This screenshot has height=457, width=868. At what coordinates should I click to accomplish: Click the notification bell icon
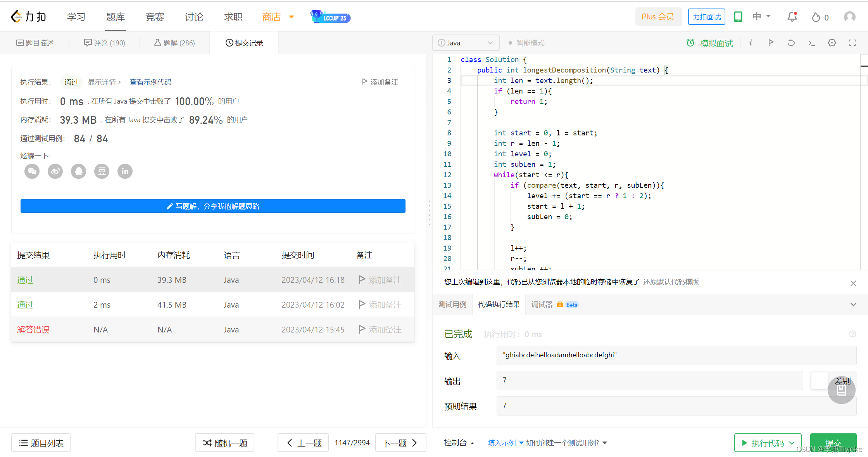coord(792,17)
